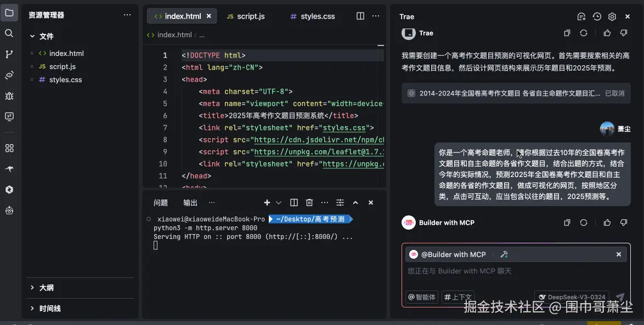Split the editor with the layout icon

point(360,16)
